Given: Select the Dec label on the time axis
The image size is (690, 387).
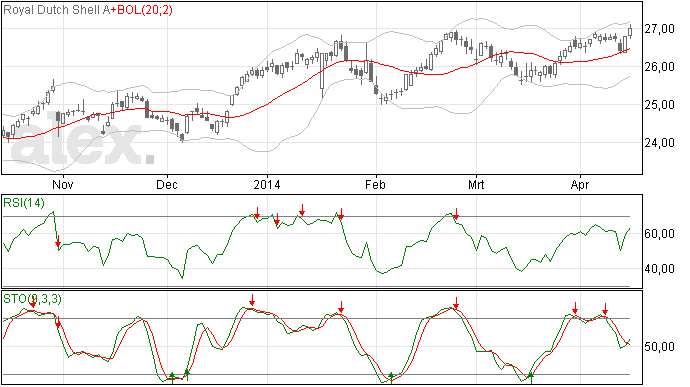Looking at the screenshot, I should [x=167, y=184].
